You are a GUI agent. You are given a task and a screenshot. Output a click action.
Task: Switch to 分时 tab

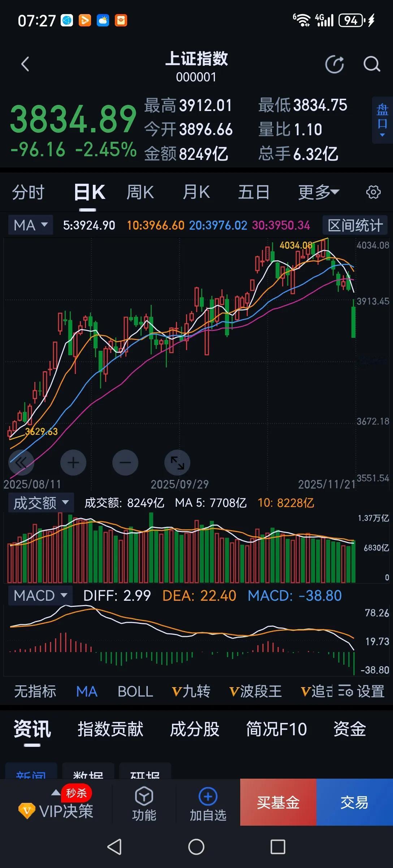click(28, 192)
